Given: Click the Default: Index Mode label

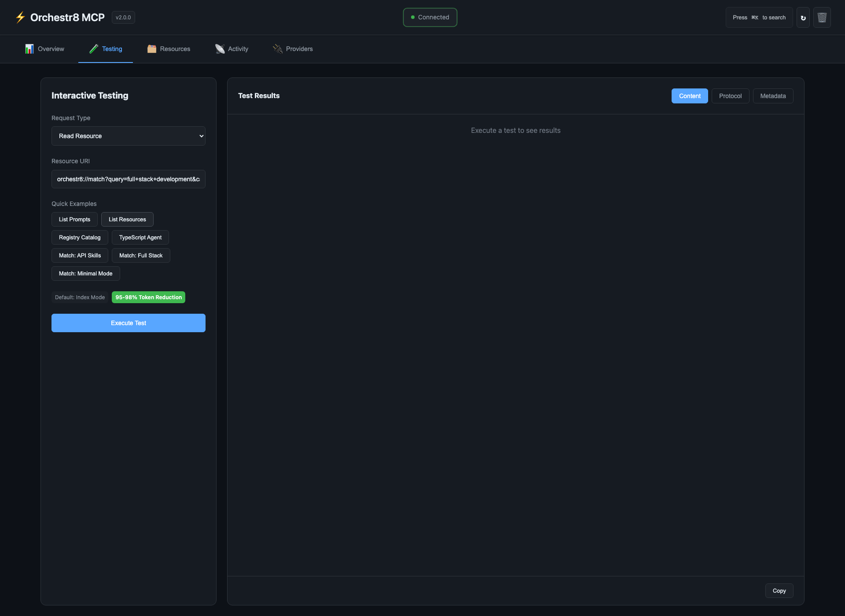Looking at the screenshot, I should (80, 297).
